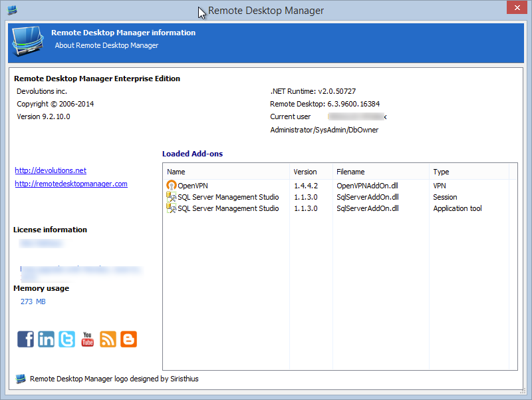Click the window resize grip corner
Viewport: 532px width, 400px height.
(x=523, y=391)
